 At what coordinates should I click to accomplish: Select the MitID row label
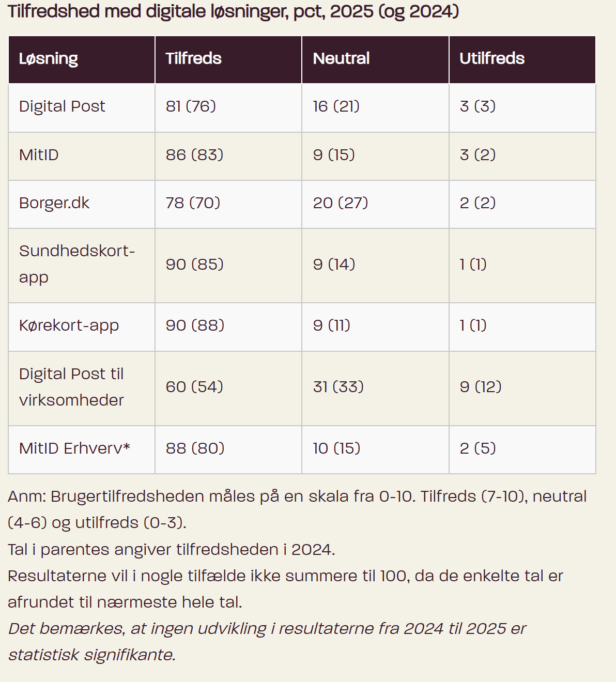click(x=39, y=155)
